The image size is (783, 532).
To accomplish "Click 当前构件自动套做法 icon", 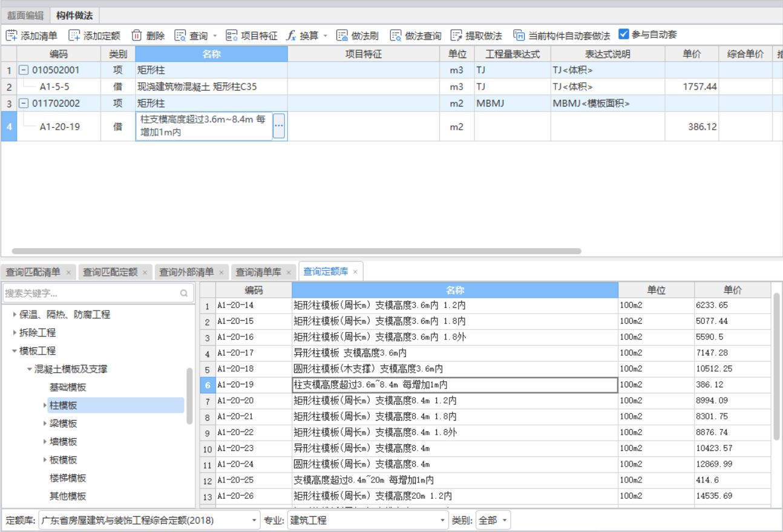I will (x=519, y=36).
